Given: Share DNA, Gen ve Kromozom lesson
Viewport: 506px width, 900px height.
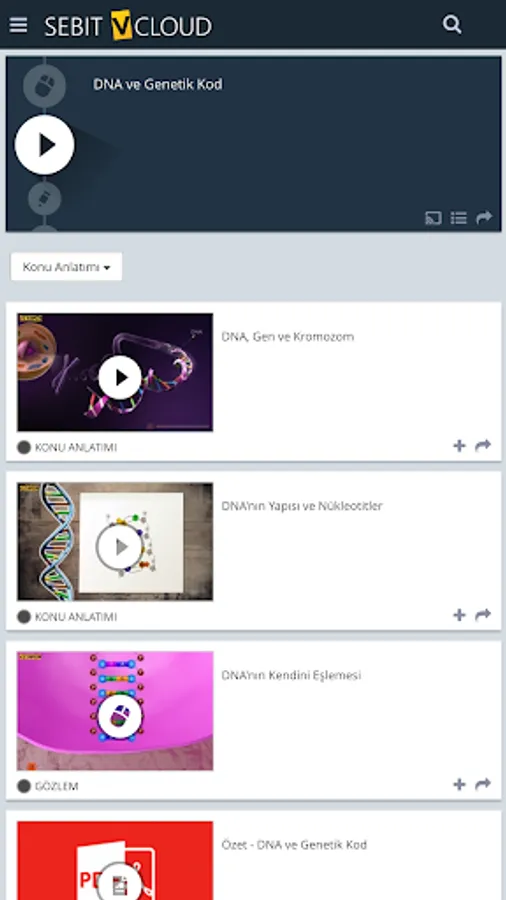Looking at the screenshot, I should coord(483,445).
